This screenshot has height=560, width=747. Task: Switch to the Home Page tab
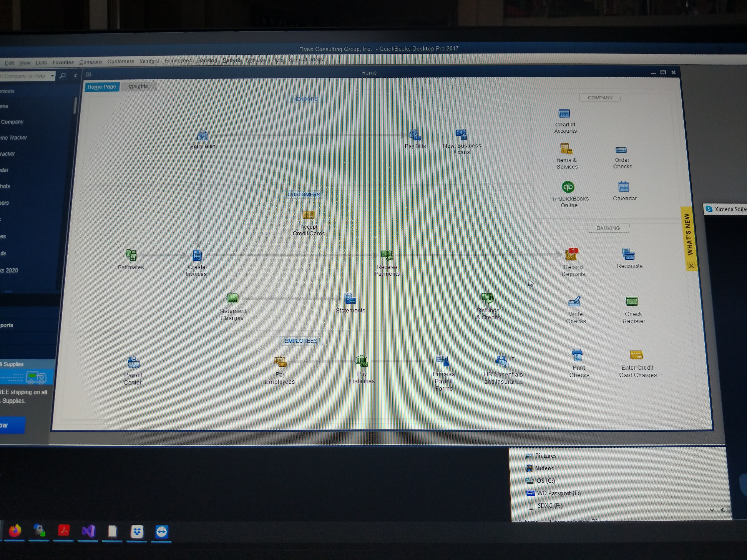coord(102,87)
